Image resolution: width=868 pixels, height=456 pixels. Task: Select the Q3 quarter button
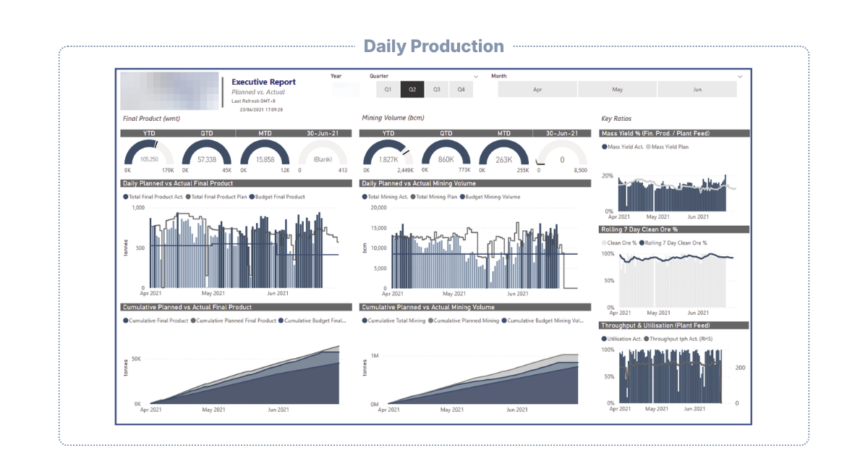pos(437,90)
